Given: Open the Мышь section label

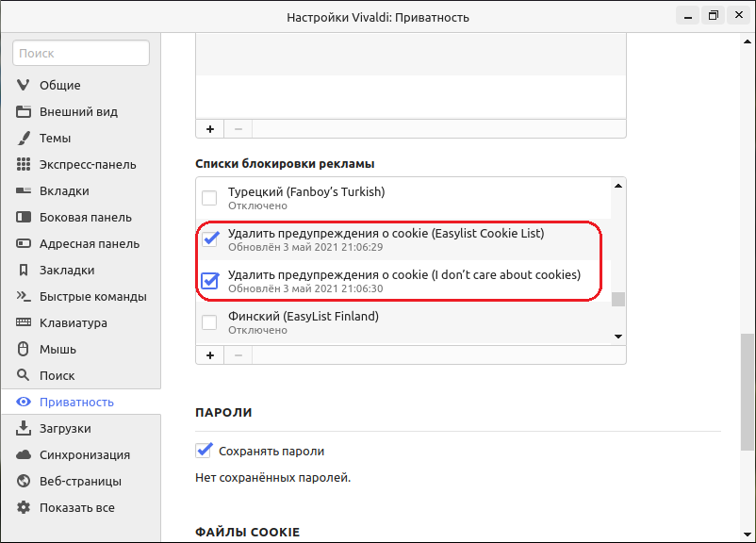Looking at the screenshot, I should tap(58, 350).
